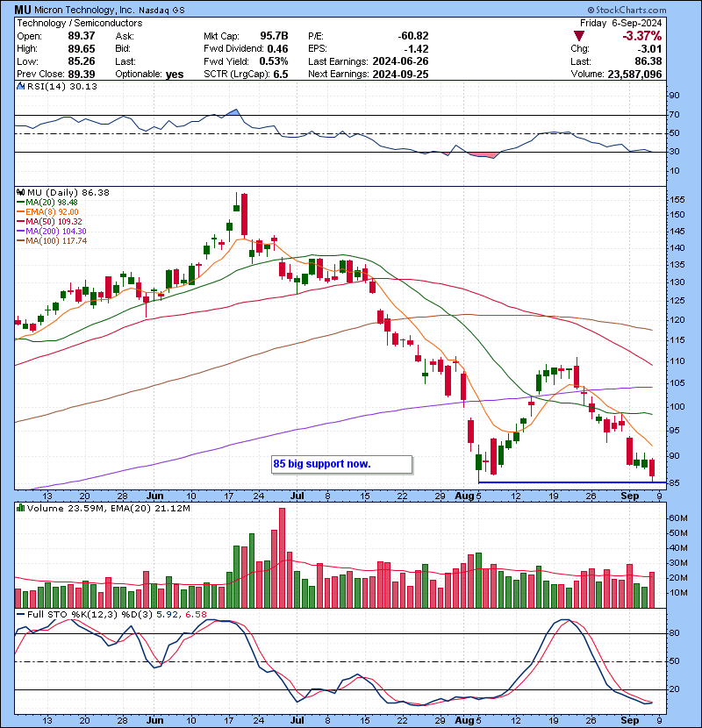Click the Fwd Yield value 0.53%
702x728 pixels.
(274, 61)
